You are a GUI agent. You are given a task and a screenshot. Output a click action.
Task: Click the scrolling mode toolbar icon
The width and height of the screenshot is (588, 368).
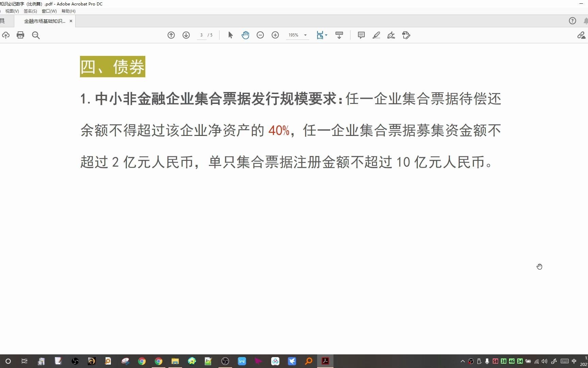339,35
